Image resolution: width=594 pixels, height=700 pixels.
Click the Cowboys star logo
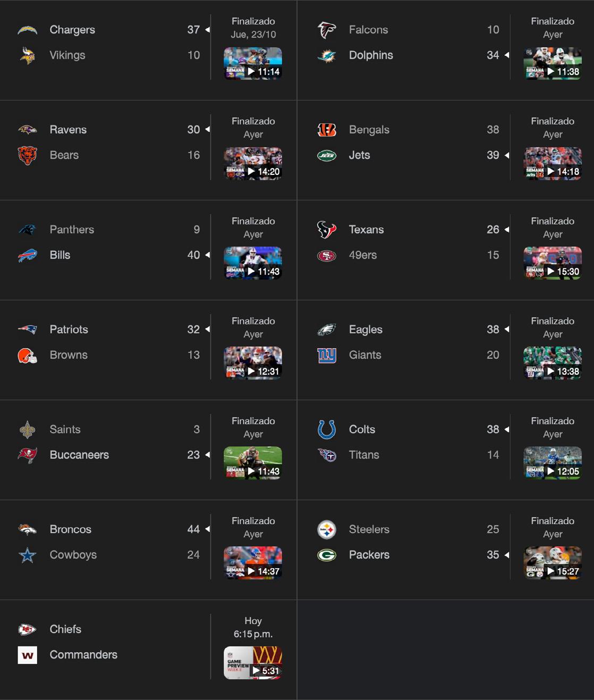27,555
